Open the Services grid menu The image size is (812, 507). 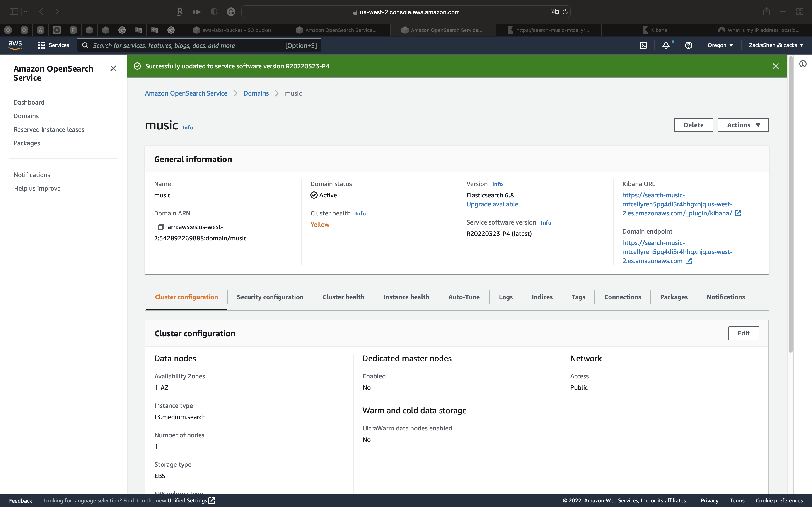tap(53, 45)
